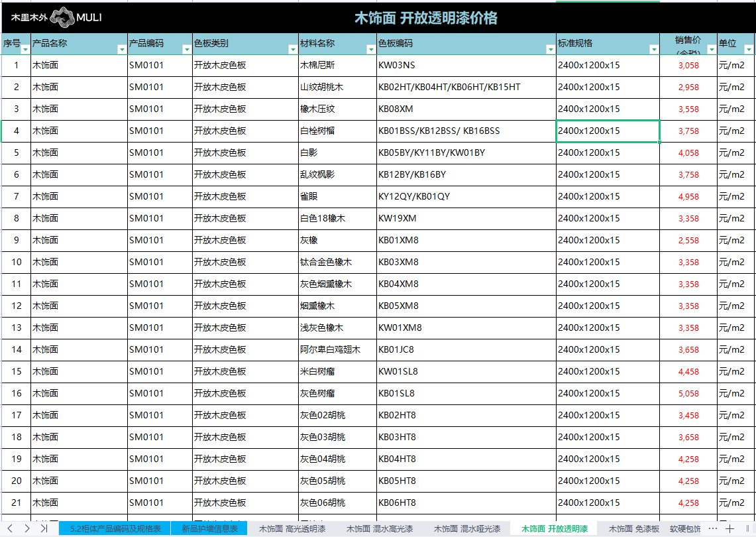The height and width of the screenshot is (537, 756).
Task: Expand 色板类别 column filter
Action: [x=293, y=50]
